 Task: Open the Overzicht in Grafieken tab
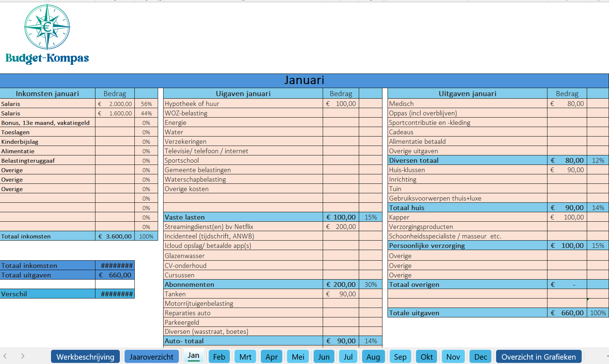pos(538,357)
